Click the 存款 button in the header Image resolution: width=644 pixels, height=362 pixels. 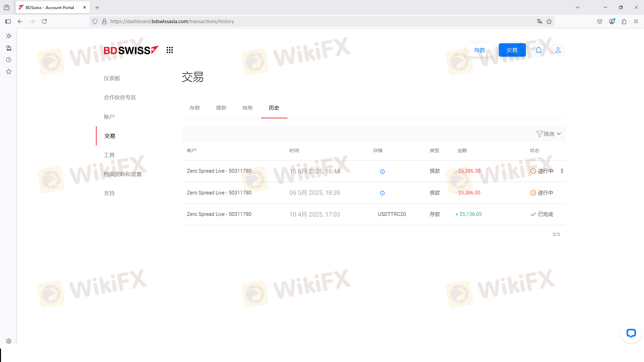point(480,50)
